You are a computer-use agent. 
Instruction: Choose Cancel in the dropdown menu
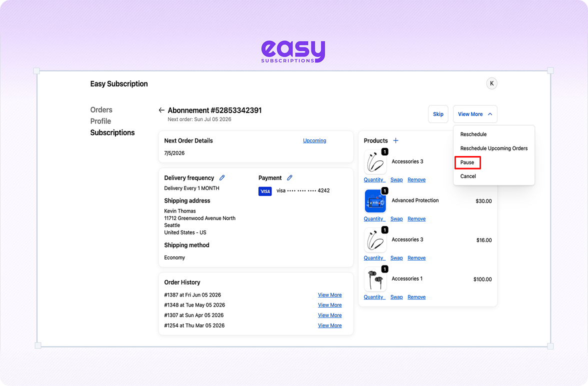(x=468, y=176)
